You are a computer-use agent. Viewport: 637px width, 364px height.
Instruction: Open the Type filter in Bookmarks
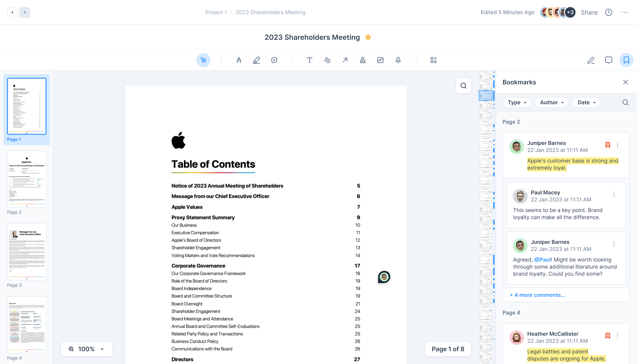[517, 102]
